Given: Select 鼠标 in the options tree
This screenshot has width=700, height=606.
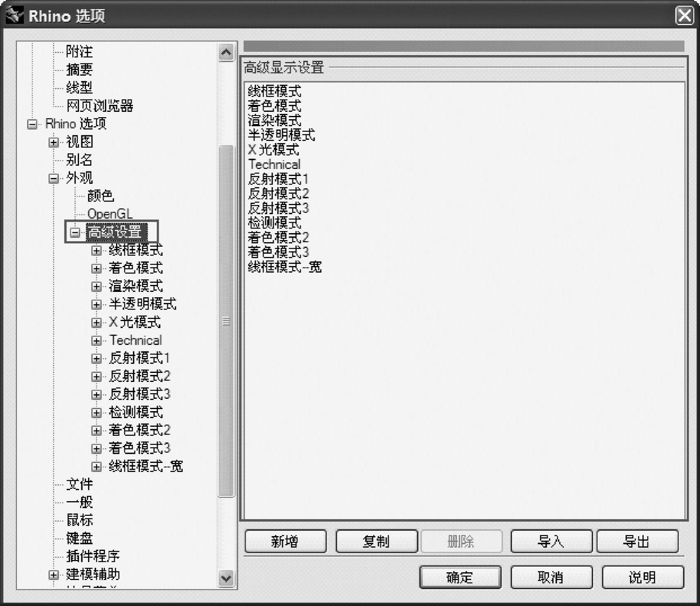Looking at the screenshot, I should click(79, 520).
